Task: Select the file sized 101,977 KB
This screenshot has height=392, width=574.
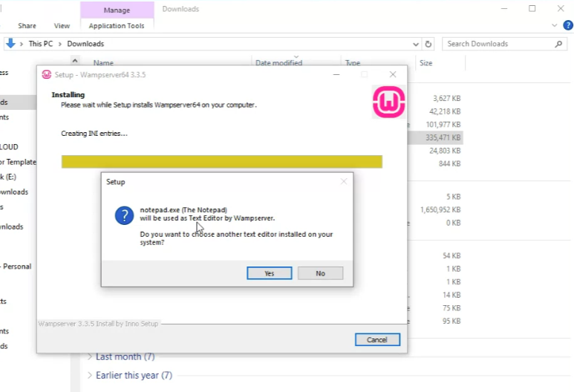Action: coord(443,125)
